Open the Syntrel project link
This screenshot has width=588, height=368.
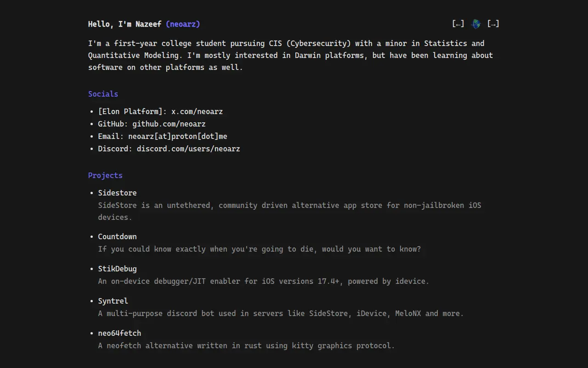pos(113,301)
